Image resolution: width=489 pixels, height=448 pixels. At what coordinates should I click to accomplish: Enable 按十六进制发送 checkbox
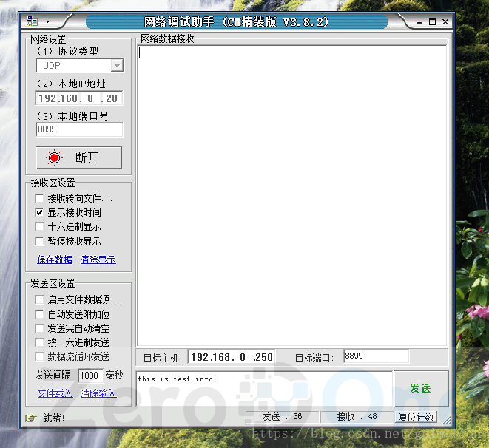[x=39, y=342]
